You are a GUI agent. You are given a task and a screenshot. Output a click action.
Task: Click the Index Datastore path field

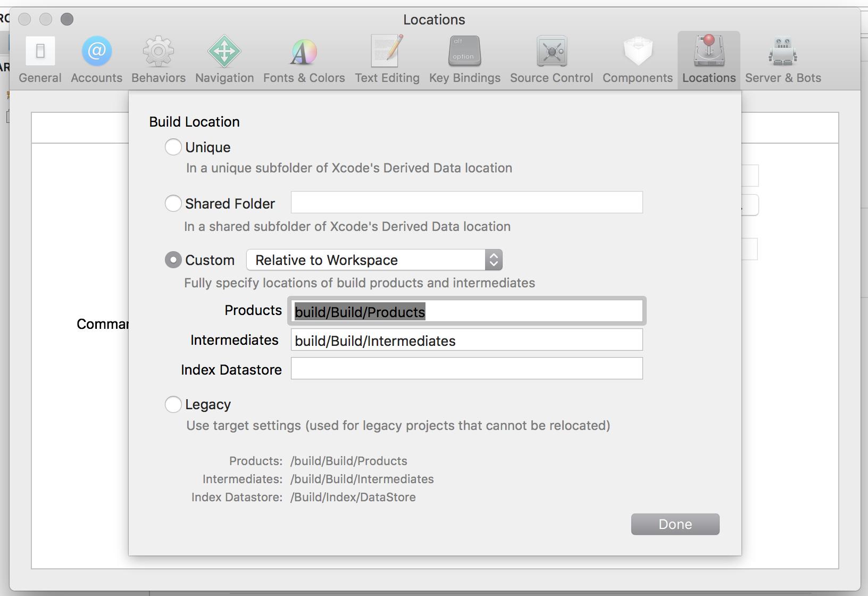tap(467, 368)
